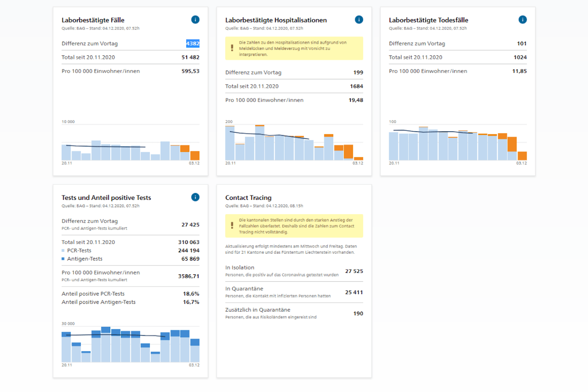Viewport: 588px width, 392px height.
Task: Click total tests value 310 063
Action: [189, 242]
